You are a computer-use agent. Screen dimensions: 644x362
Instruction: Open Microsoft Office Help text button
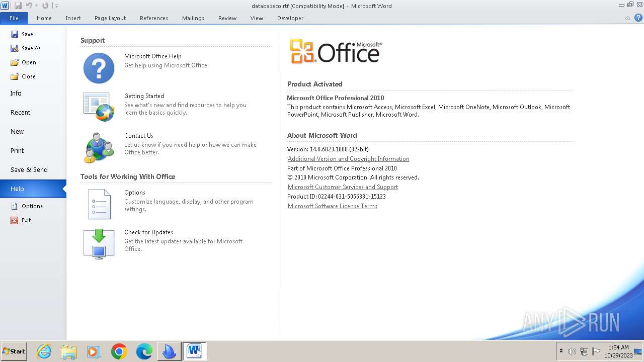(x=153, y=56)
